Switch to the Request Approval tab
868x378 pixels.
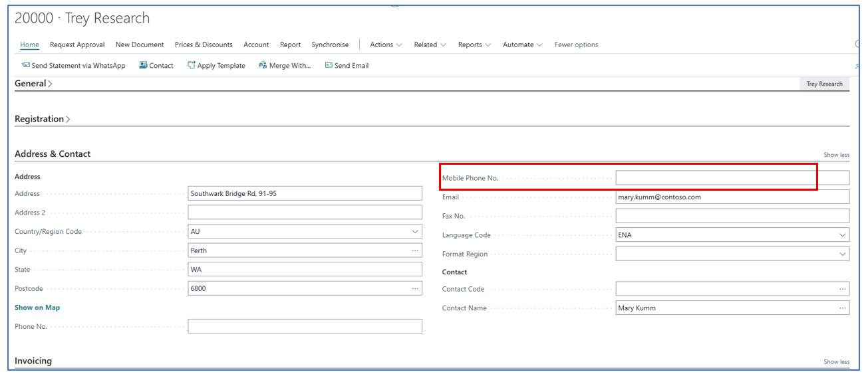click(x=77, y=45)
